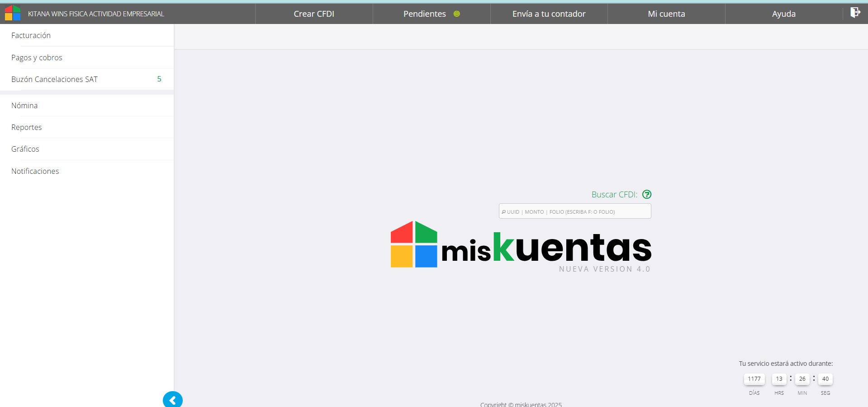The width and height of the screenshot is (868, 407).
Task: Click the miskuentas logo in top-left corner
Action: [13, 13]
